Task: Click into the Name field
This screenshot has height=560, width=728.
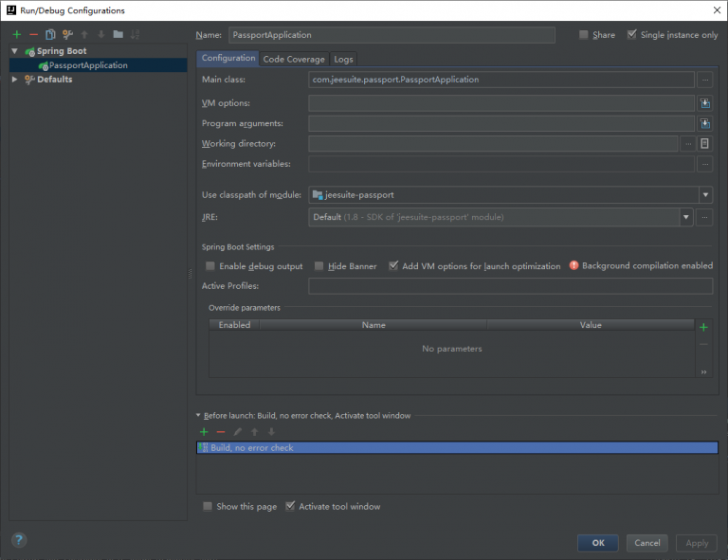Action: (x=391, y=35)
